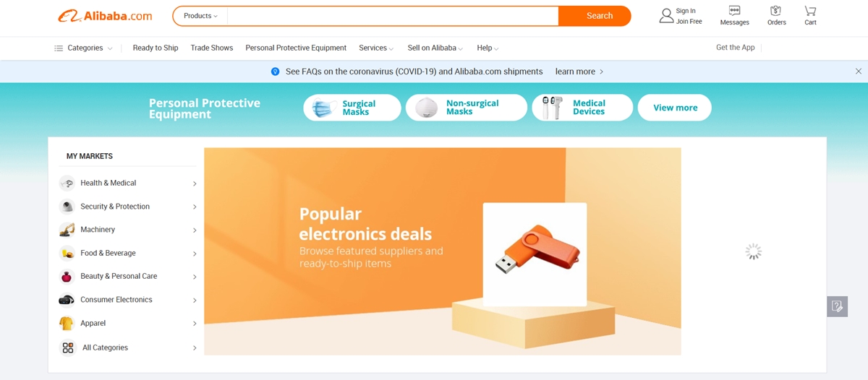868x380 pixels.
Task: Click into the product search field
Action: (x=393, y=16)
